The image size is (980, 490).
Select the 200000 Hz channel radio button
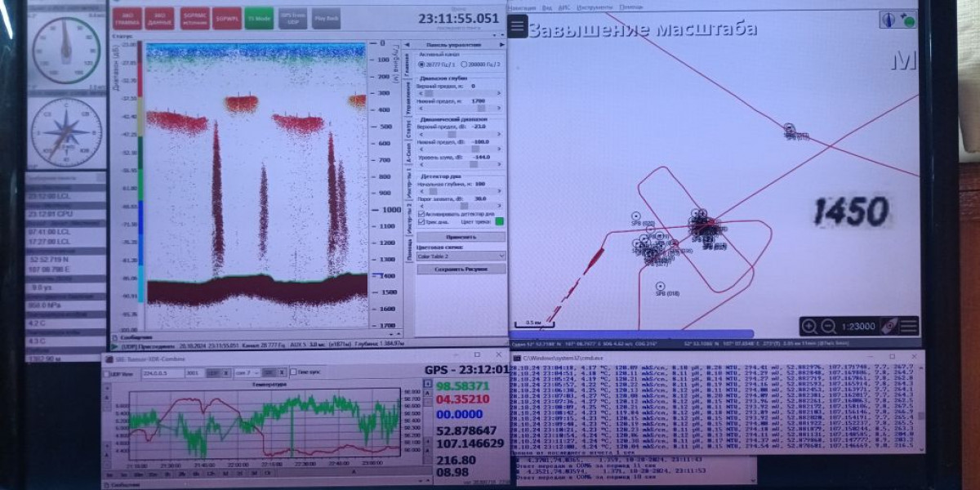tap(464, 64)
